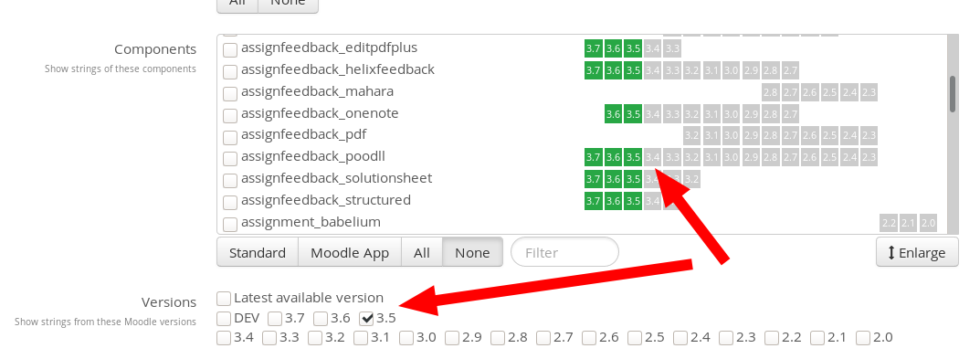980x359 pixels.
Task: Click gray 2.3 badge for assignfeedback_mahara
Action: pos(869,92)
